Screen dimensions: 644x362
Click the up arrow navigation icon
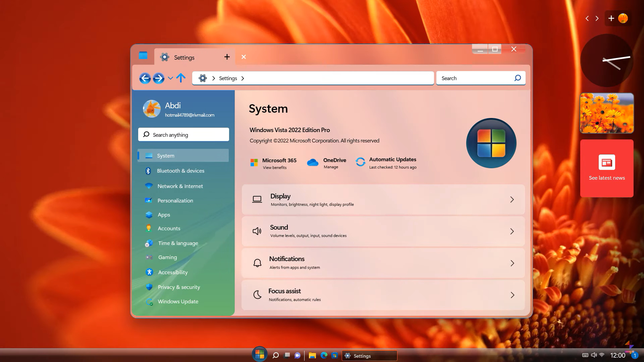[x=181, y=78]
